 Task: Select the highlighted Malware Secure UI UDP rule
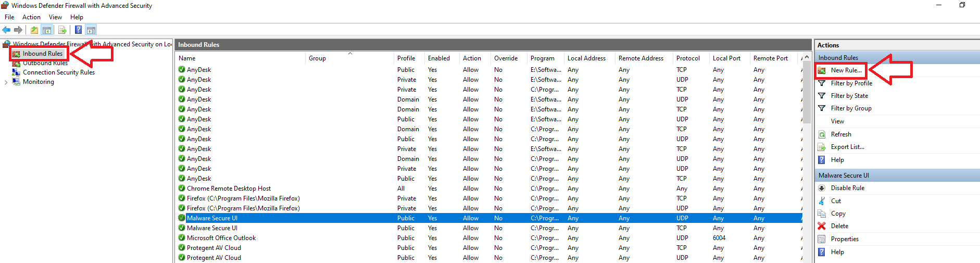(489, 218)
